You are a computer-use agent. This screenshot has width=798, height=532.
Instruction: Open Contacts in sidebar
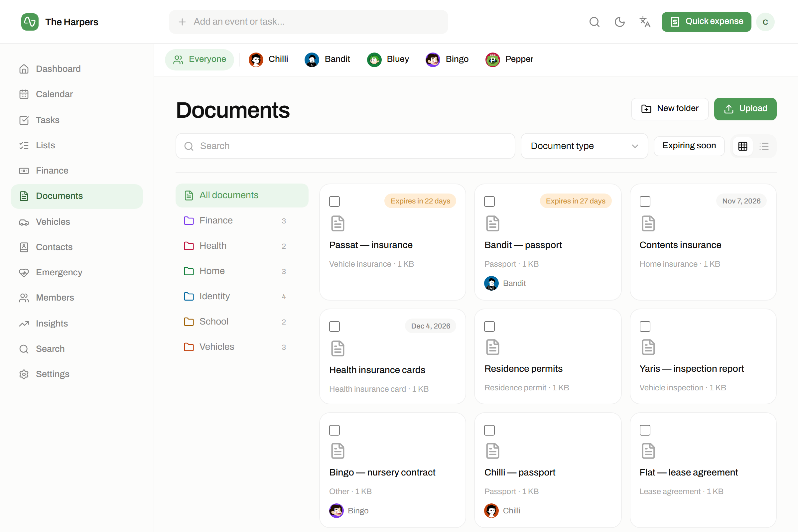pos(77,247)
